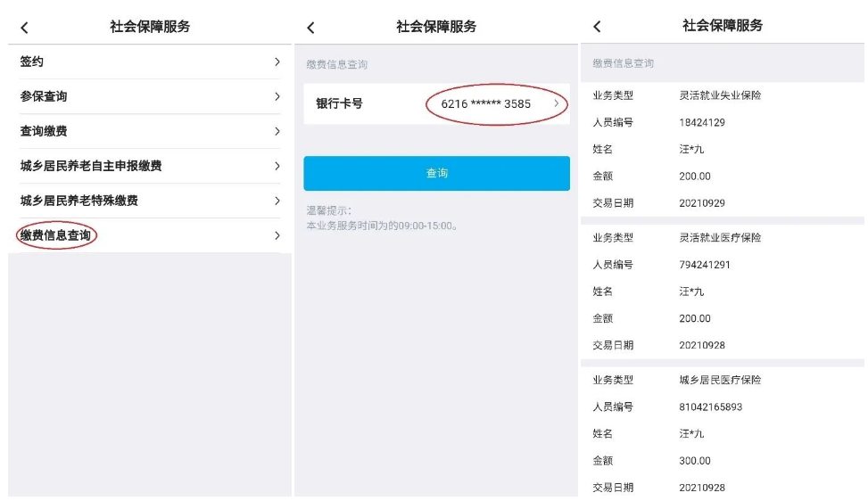
Task: Tap 灵活就业医疗保险 business type value
Action: click(x=720, y=237)
